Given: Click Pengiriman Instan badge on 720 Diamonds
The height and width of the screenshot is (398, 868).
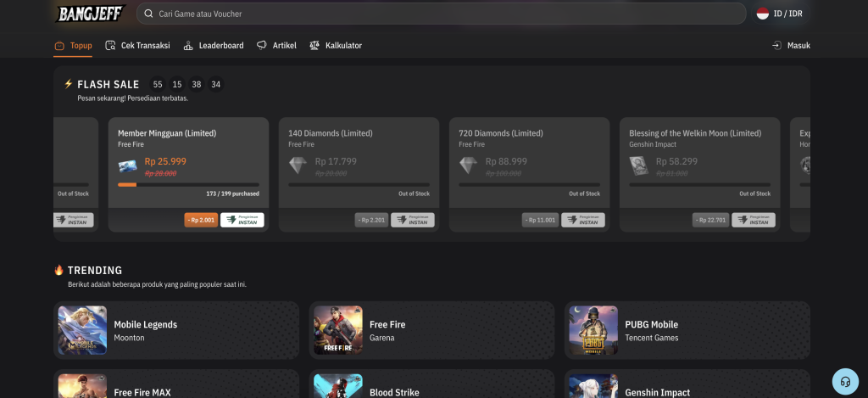Looking at the screenshot, I should click(x=583, y=220).
